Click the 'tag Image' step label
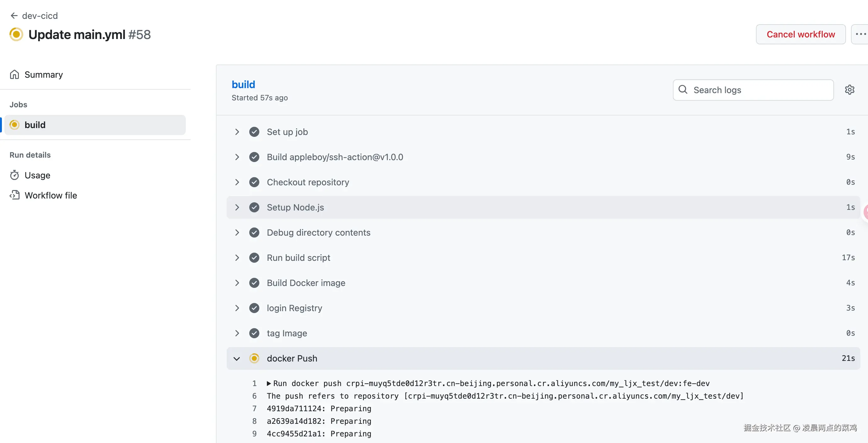Viewport: 868px width, 443px height. pos(287,334)
